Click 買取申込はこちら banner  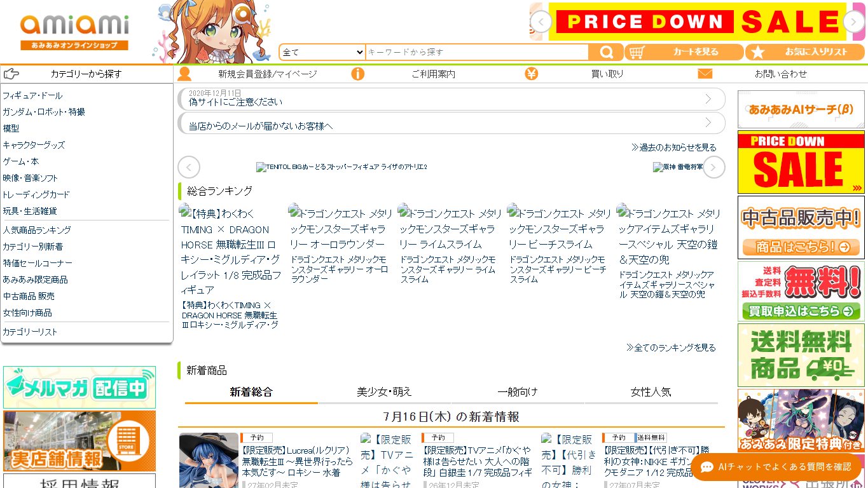801,291
